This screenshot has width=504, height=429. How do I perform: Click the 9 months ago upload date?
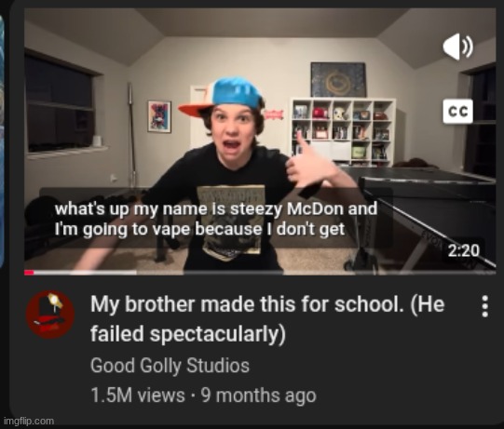[258, 395]
